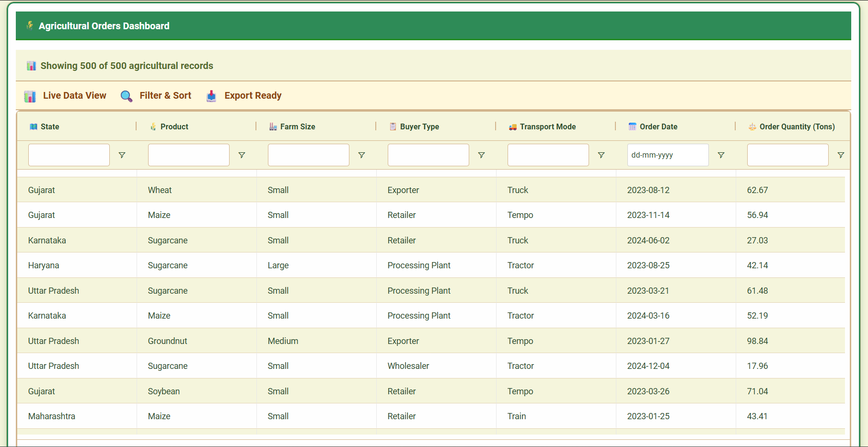Click the scales icon in Order Quantity header
The height and width of the screenshot is (447, 868).
tap(752, 126)
